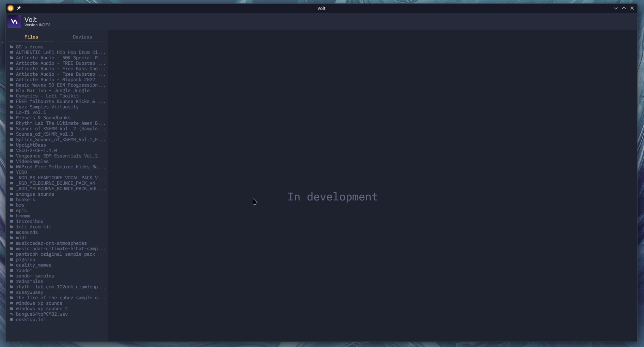The image size is (644, 347).
Task: Click folder icon beside Lo-fi vol.1
Action: click(x=12, y=112)
